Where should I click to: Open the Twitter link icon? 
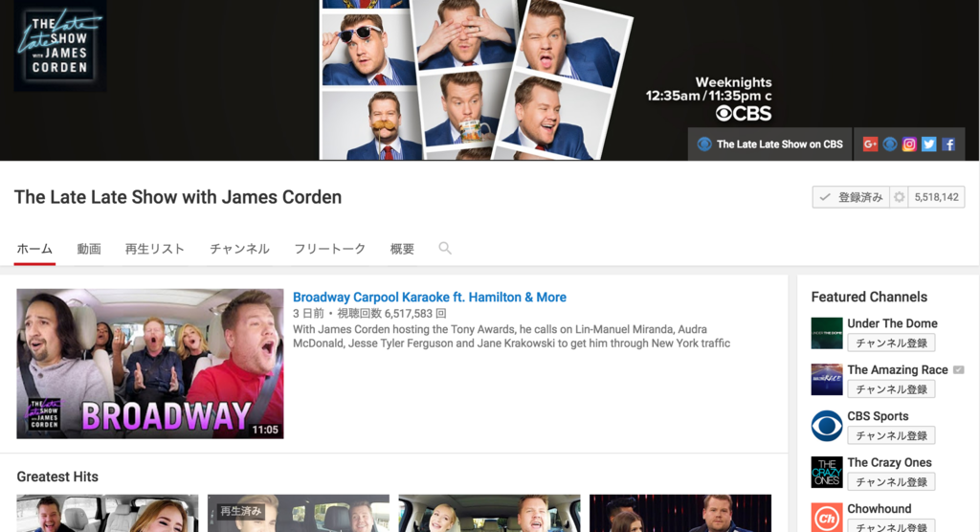tap(928, 144)
